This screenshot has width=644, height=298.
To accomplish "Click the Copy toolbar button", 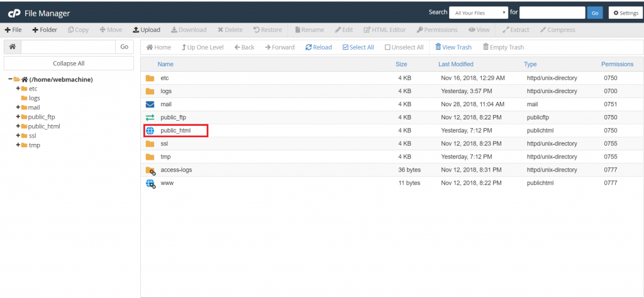I will [x=78, y=30].
